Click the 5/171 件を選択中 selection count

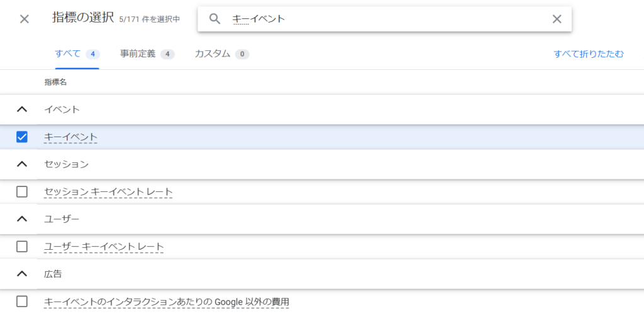[x=150, y=20]
